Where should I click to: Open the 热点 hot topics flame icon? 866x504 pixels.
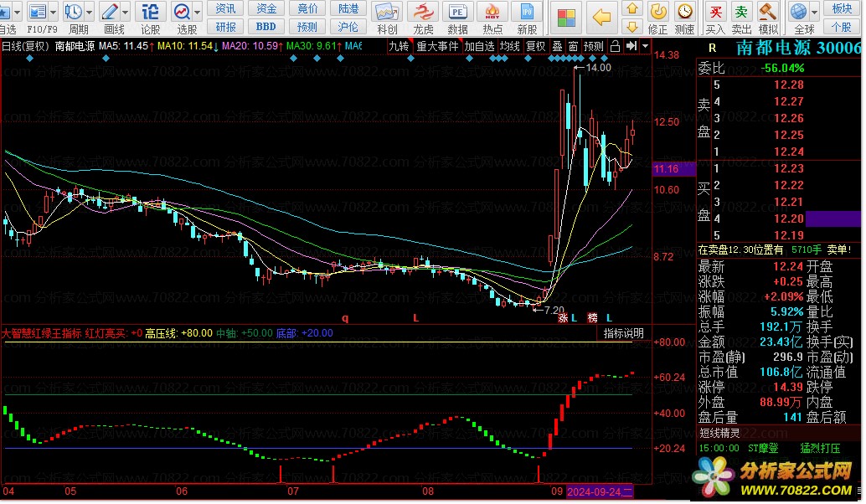pos(492,12)
